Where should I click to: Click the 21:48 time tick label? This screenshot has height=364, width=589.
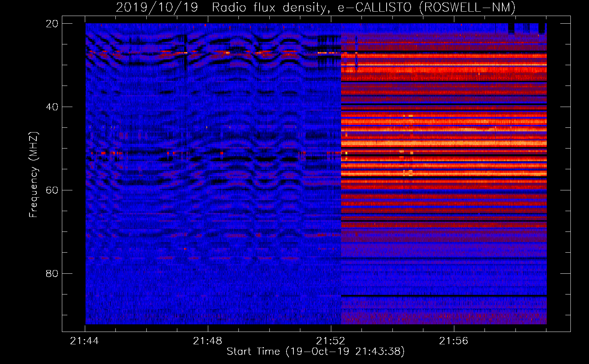(207, 341)
